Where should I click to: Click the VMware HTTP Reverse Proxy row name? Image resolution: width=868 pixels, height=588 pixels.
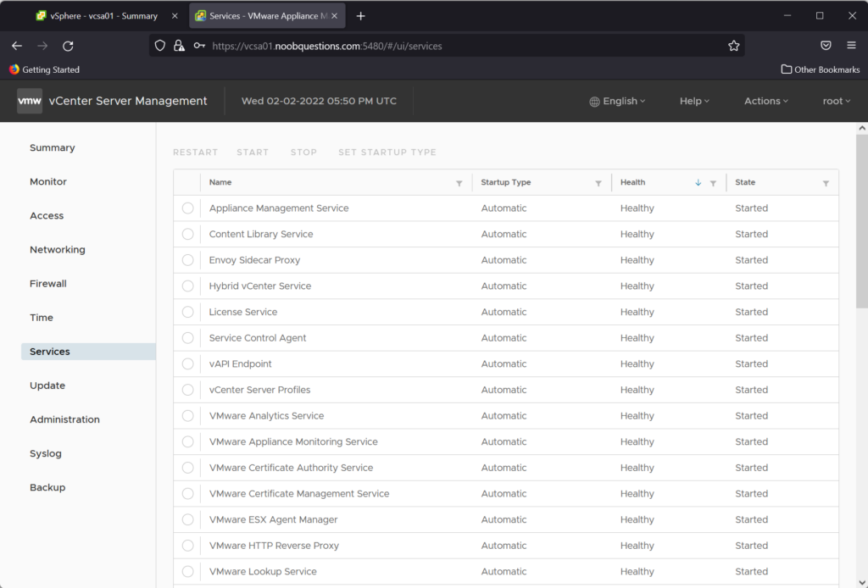point(274,546)
